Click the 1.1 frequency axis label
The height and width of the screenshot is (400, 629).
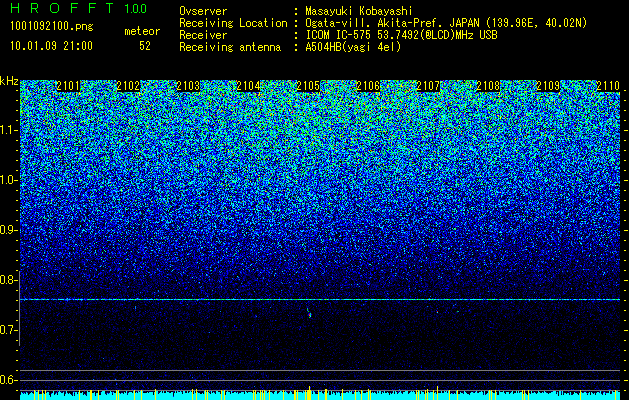click(8, 130)
